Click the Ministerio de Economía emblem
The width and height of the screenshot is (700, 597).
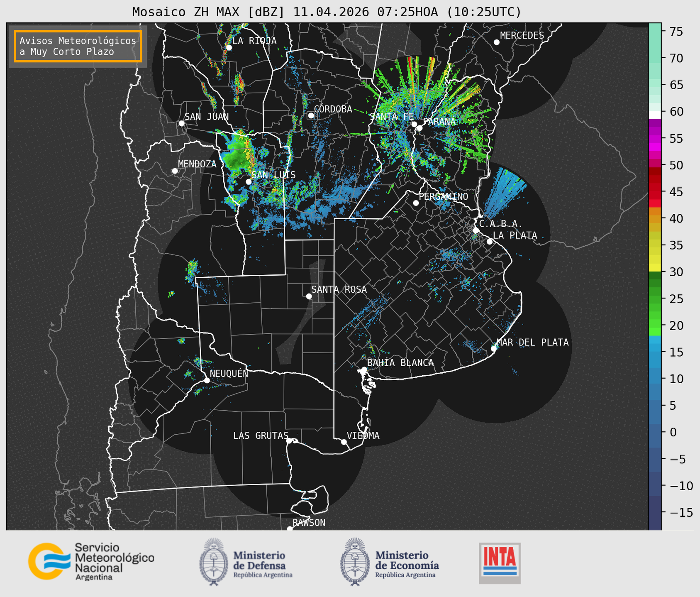tap(355, 562)
